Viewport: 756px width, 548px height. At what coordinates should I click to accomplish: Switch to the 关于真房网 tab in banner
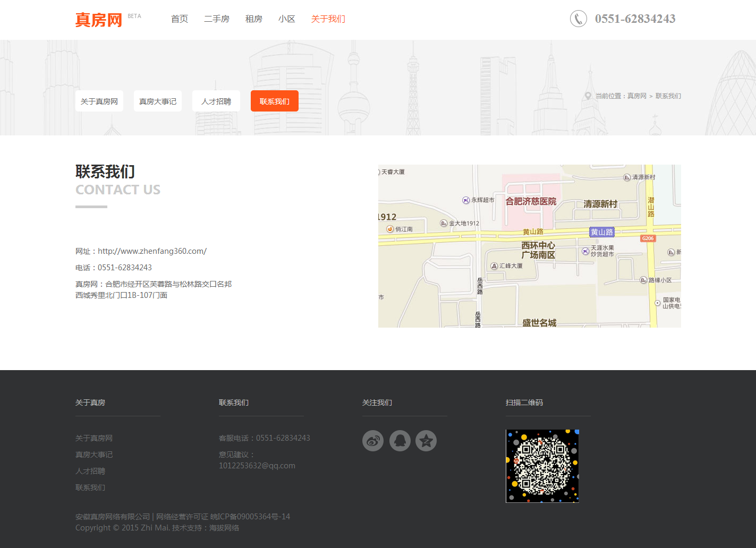[99, 101]
